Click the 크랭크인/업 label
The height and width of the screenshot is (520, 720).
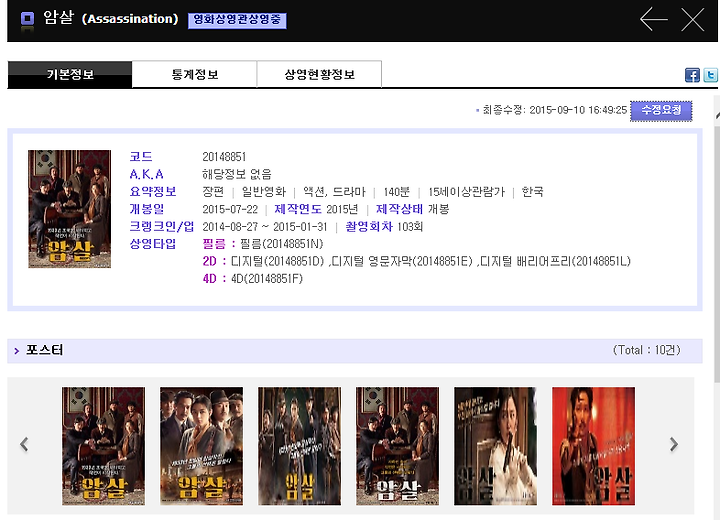click(162, 226)
